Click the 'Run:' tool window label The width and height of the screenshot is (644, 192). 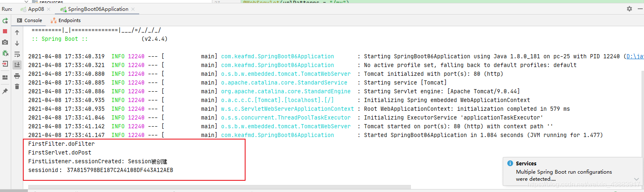(7, 9)
